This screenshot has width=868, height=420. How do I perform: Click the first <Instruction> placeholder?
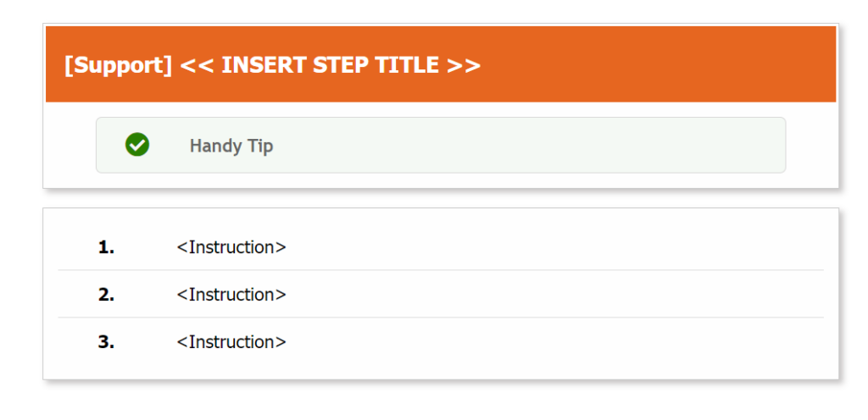pyautogui.click(x=231, y=247)
